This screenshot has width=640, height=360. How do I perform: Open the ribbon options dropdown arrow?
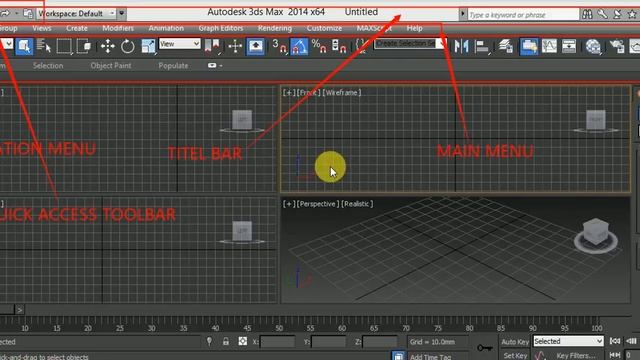(x=221, y=66)
